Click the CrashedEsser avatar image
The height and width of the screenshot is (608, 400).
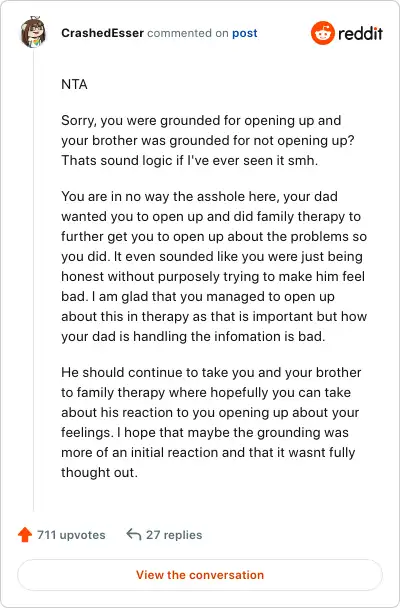[x=33, y=33]
